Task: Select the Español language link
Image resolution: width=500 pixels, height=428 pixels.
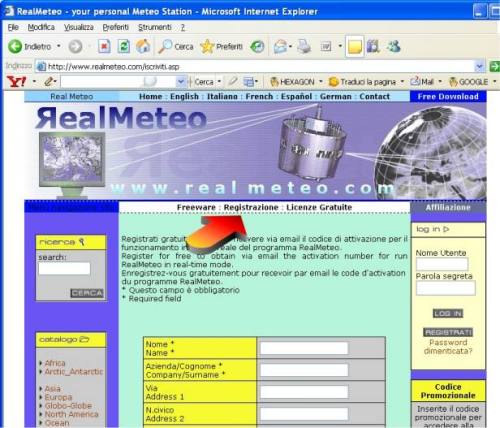Action: (x=296, y=97)
